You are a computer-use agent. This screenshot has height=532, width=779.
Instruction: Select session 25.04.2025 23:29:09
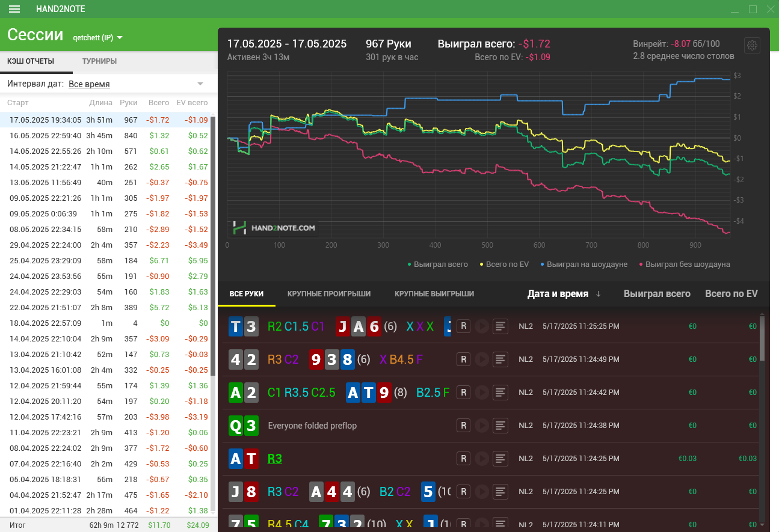[x=105, y=261]
